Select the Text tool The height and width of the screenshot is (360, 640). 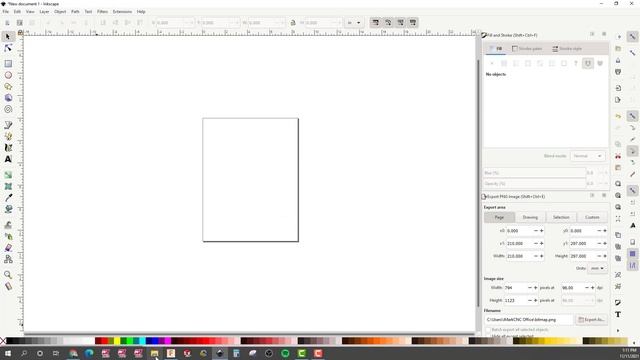pos(8,159)
